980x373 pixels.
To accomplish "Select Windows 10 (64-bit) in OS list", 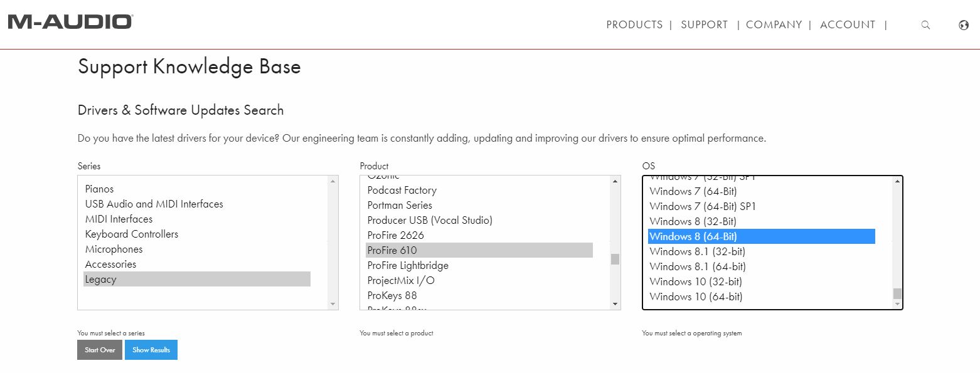I will (x=762, y=297).
